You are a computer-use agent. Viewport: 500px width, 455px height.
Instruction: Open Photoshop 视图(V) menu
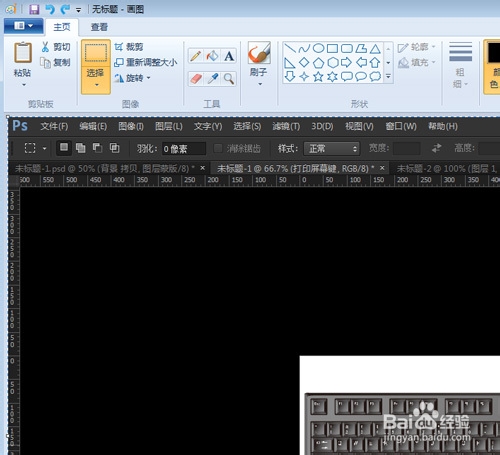pyautogui.click(x=359, y=126)
